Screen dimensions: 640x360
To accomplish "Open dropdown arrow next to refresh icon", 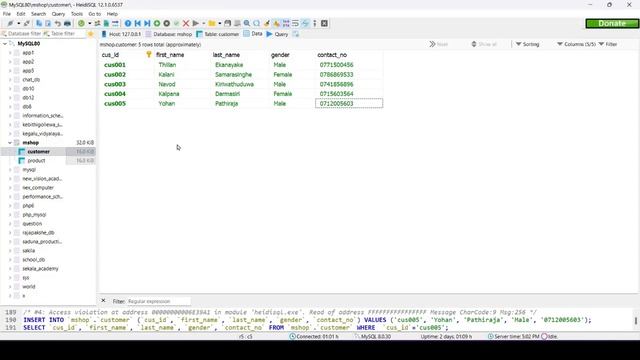I will coord(89,23).
